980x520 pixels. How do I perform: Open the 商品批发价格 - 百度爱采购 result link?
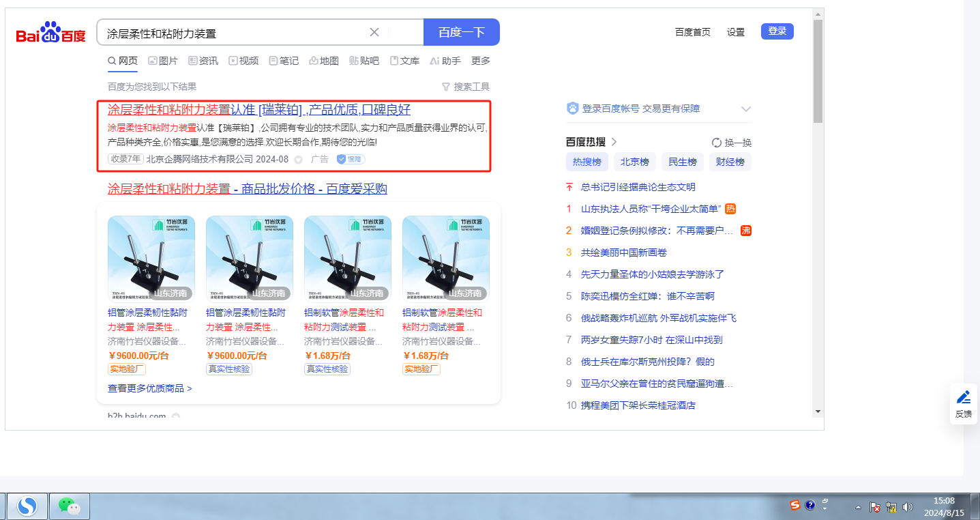(248, 189)
